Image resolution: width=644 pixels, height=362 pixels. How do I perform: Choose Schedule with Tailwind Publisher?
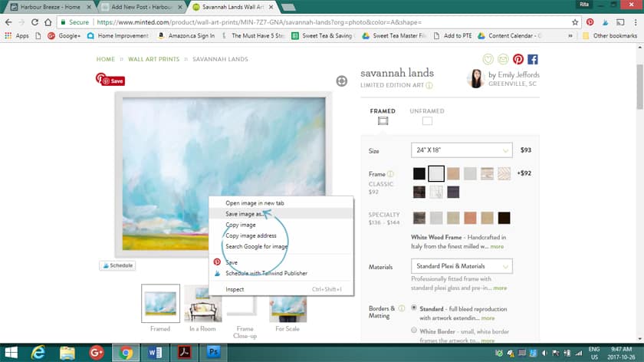pyautogui.click(x=281, y=273)
